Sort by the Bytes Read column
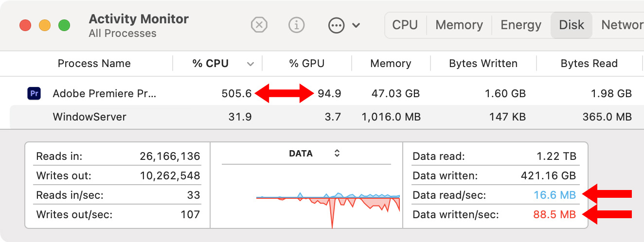The height and width of the screenshot is (242, 644). (589, 64)
